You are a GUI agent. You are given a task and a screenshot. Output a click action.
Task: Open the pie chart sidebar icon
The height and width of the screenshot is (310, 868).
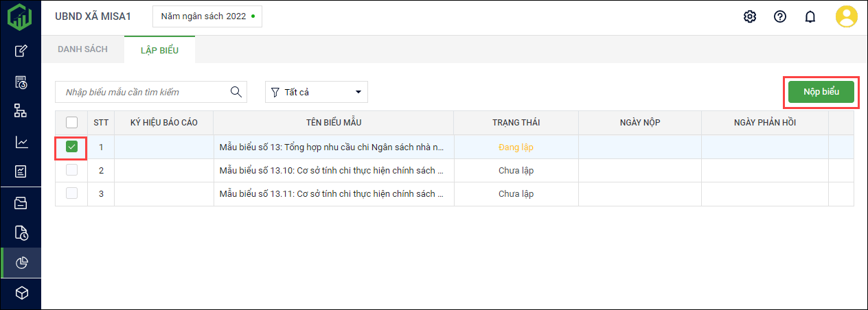pyautogui.click(x=21, y=263)
